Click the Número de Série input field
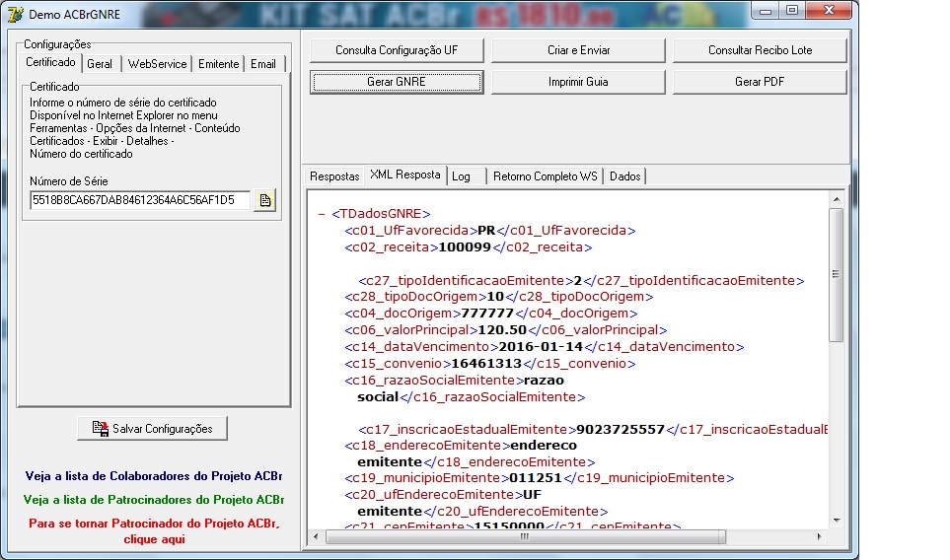The width and height of the screenshot is (950, 560). point(140,200)
